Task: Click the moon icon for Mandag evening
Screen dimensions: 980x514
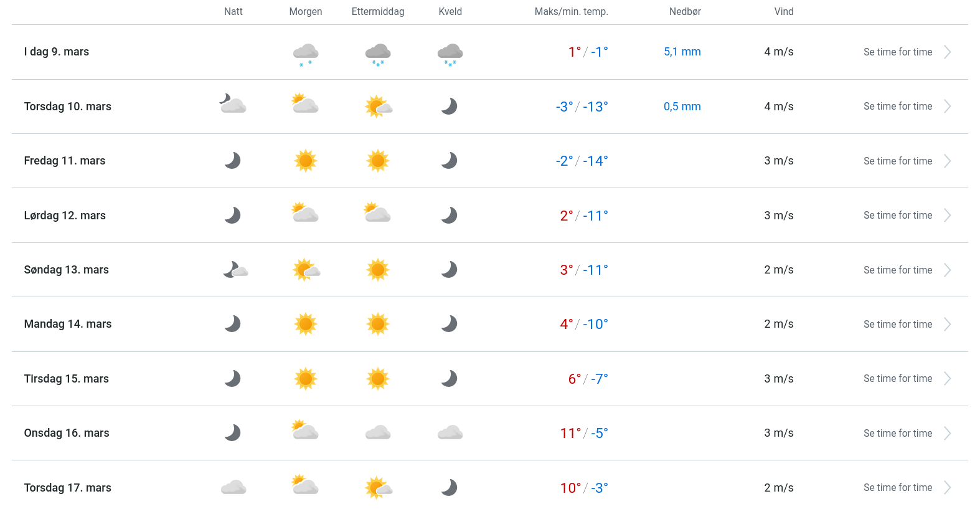Action: point(450,324)
